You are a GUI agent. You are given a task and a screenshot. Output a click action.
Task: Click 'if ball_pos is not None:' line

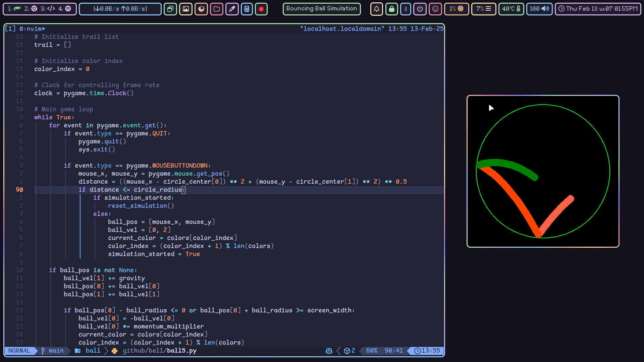pyautogui.click(x=93, y=270)
